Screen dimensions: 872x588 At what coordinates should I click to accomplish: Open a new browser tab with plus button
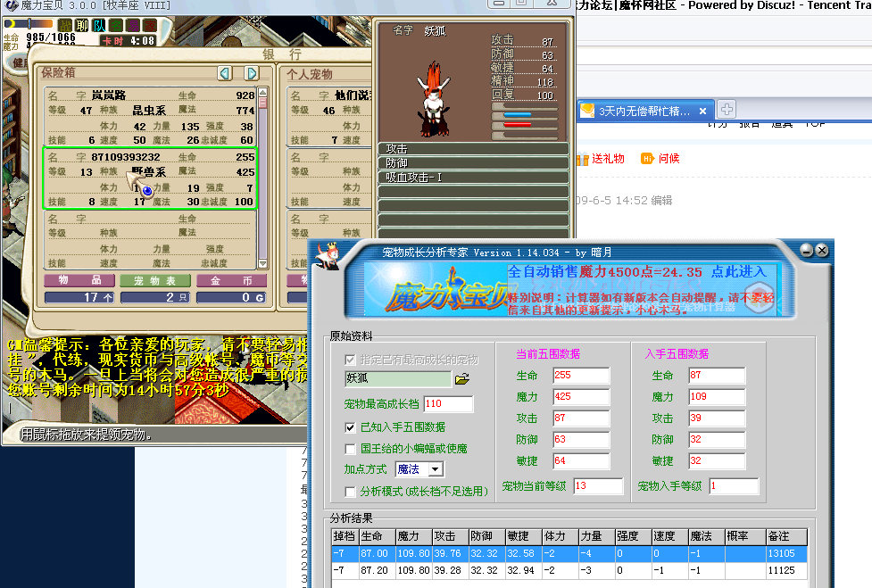click(x=727, y=110)
